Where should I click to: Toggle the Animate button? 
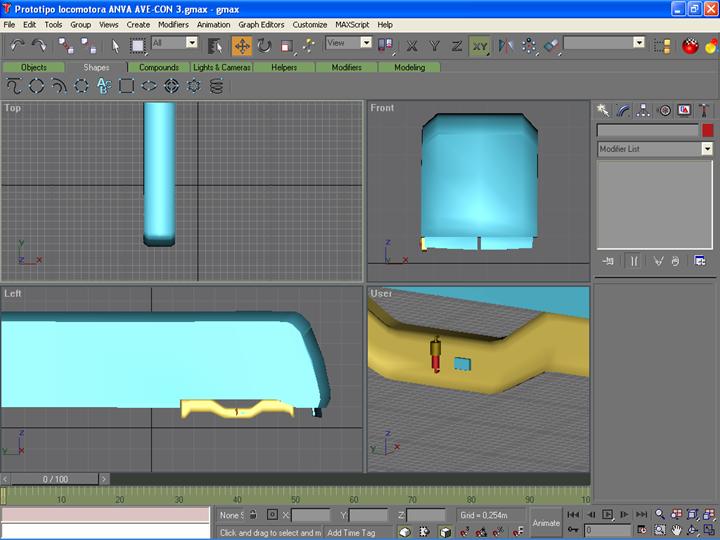546,522
